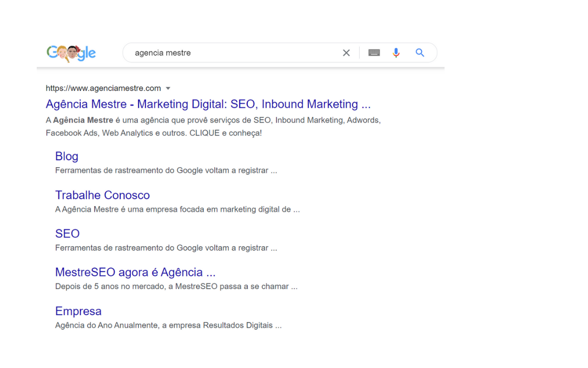The height and width of the screenshot is (368, 588).
Task: Click the blue magnifier search icon
Action: click(x=420, y=53)
